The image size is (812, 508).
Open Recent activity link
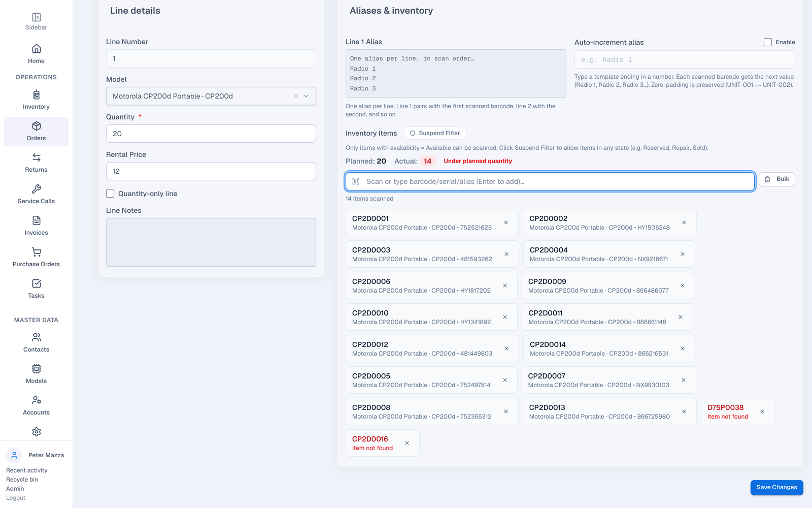pyautogui.click(x=27, y=470)
